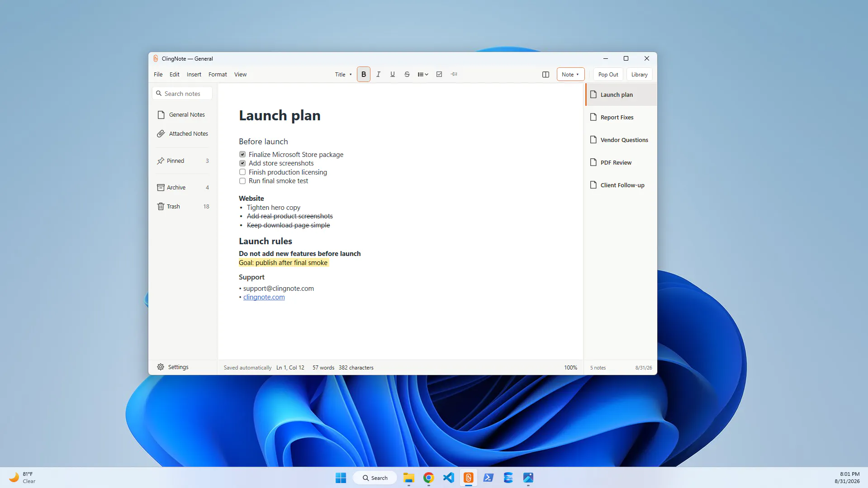Pin the note using the toolbar pin icon
The height and width of the screenshot is (488, 868).
454,74
